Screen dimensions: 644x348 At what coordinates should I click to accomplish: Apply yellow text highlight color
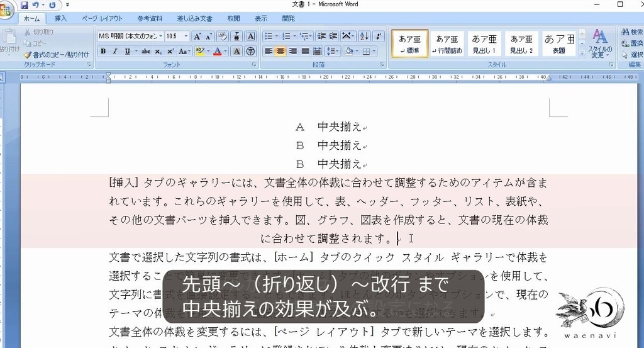point(200,52)
